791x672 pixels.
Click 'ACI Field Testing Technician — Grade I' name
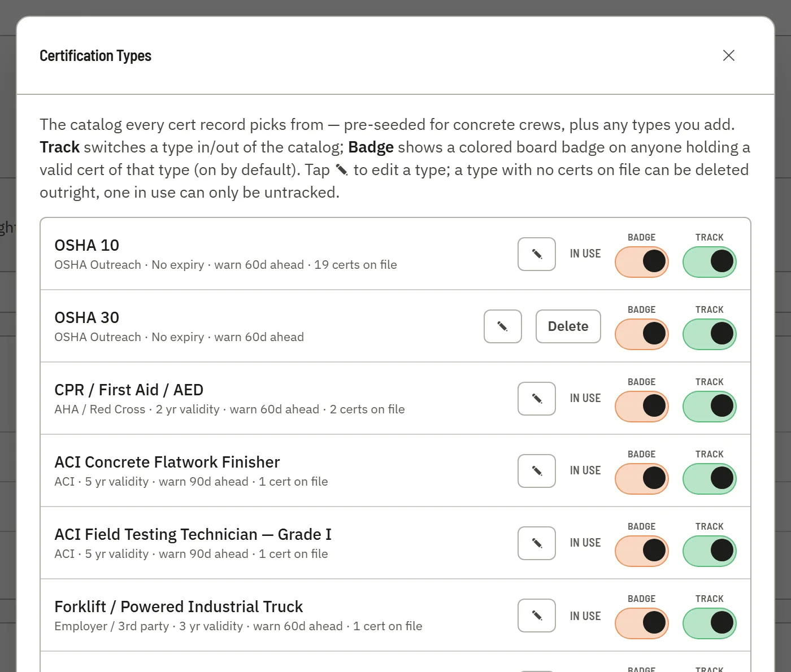coord(193,535)
